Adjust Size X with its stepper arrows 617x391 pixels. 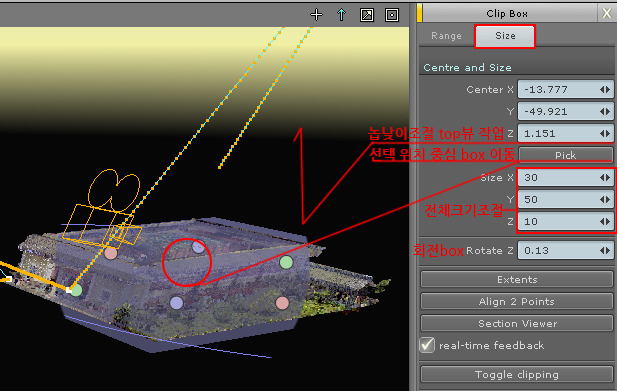(605, 177)
